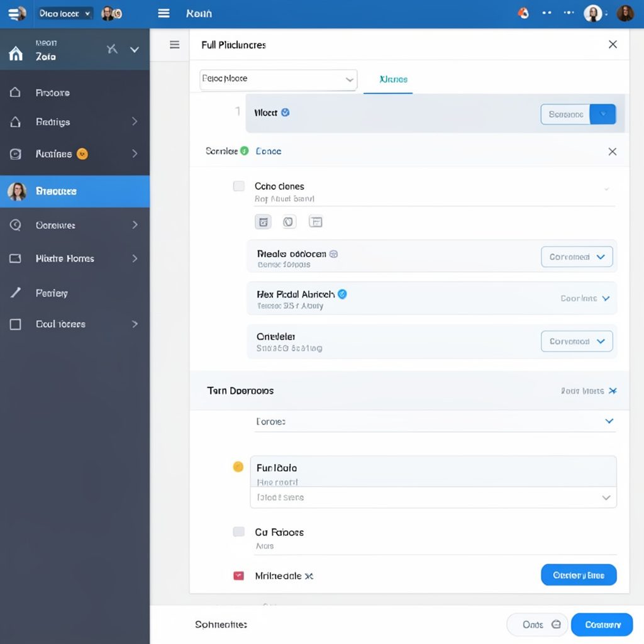Click the green badge next to Sornlee

tap(245, 151)
